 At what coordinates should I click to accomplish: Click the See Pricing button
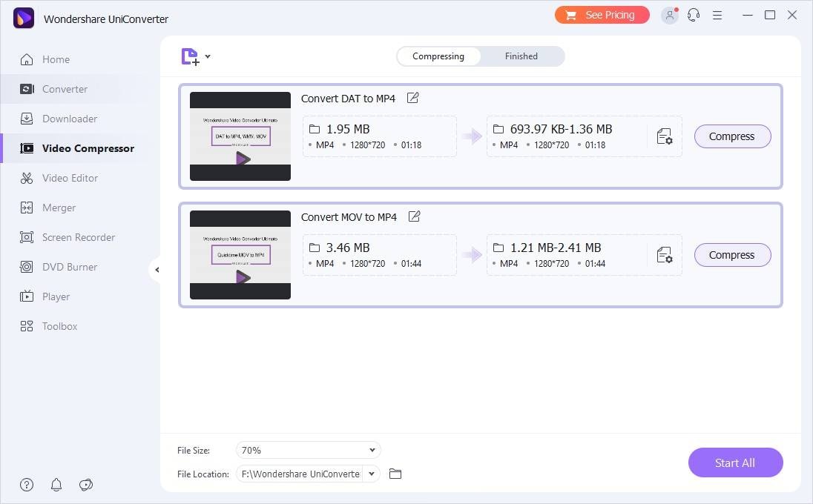click(x=602, y=15)
